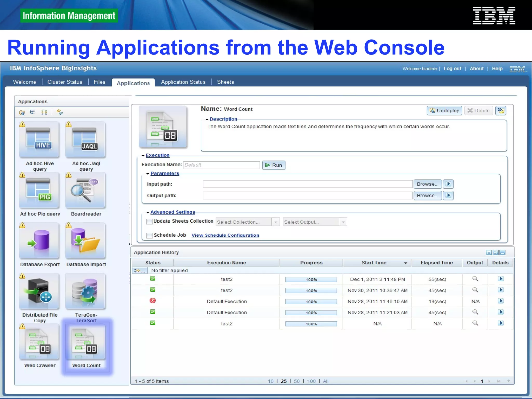The image size is (532, 399).
Task: Open the TeraGen-TeraSort application
Action: coord(85,291)
